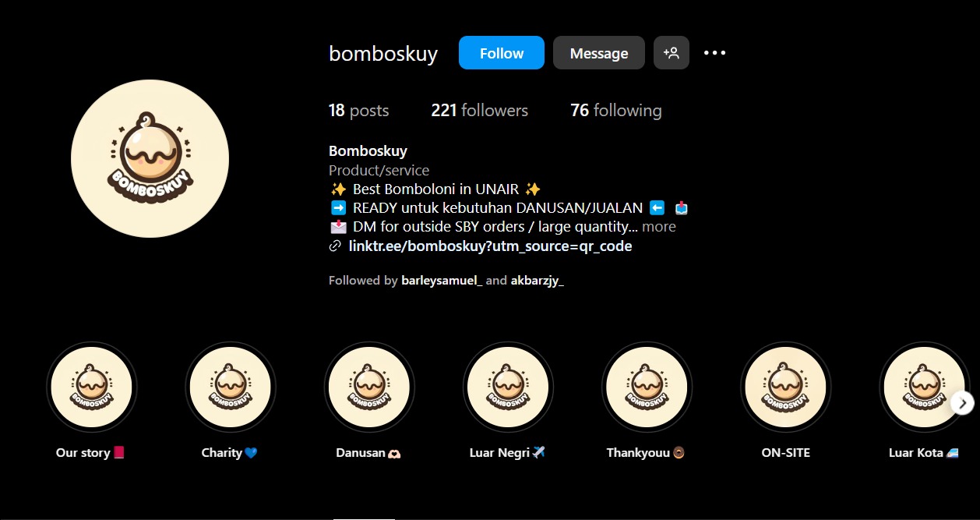Visit barleysamuel_ profile from followed by
980x520 pixels.
pyautogui.click(x=442, y=281)
